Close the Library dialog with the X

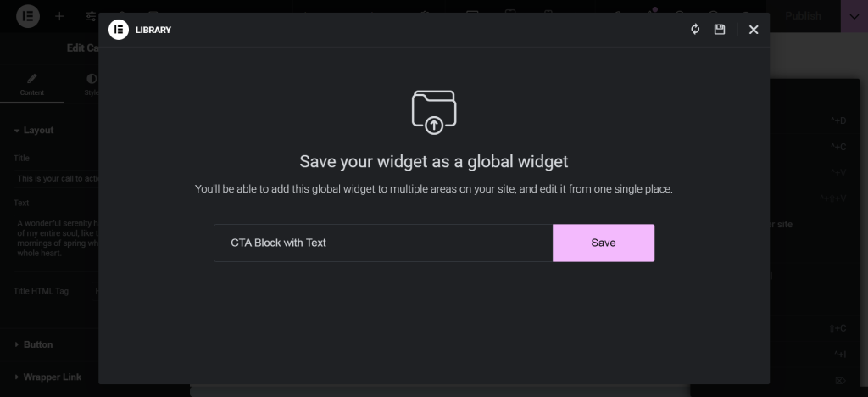click(753, 30)
